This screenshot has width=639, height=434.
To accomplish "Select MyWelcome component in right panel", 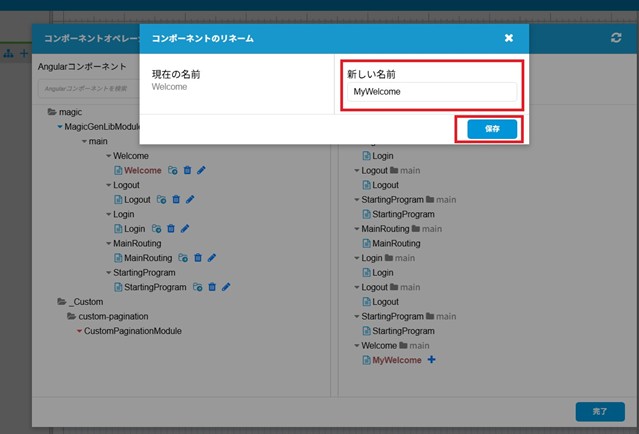I will point(397,359).
